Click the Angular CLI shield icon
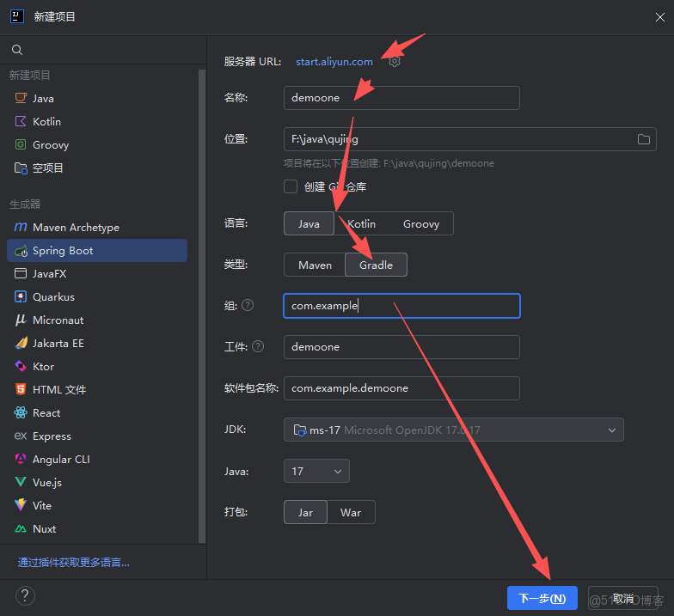The image size is (674, 616). coord(21,459)
